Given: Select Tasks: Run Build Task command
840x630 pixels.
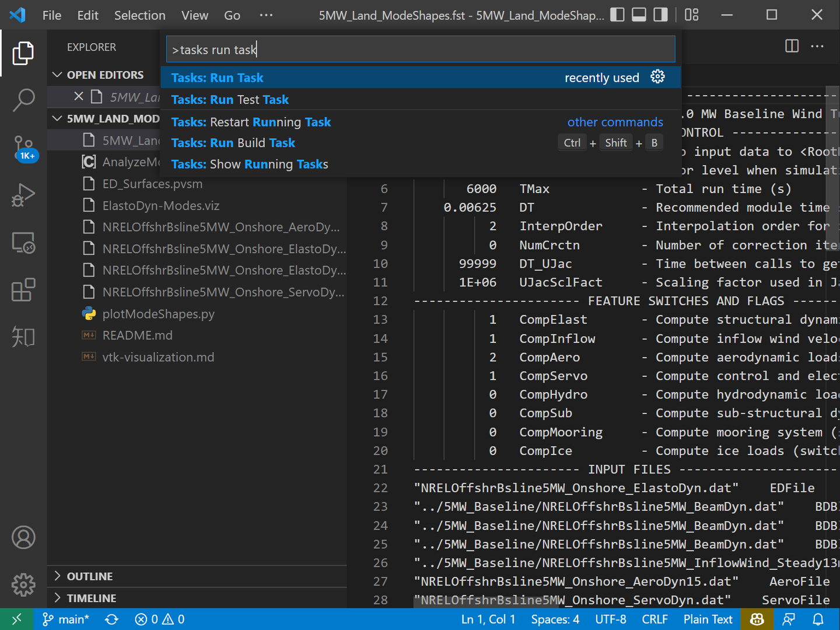Looking at the screenshot, I should (x=233, y=143).
